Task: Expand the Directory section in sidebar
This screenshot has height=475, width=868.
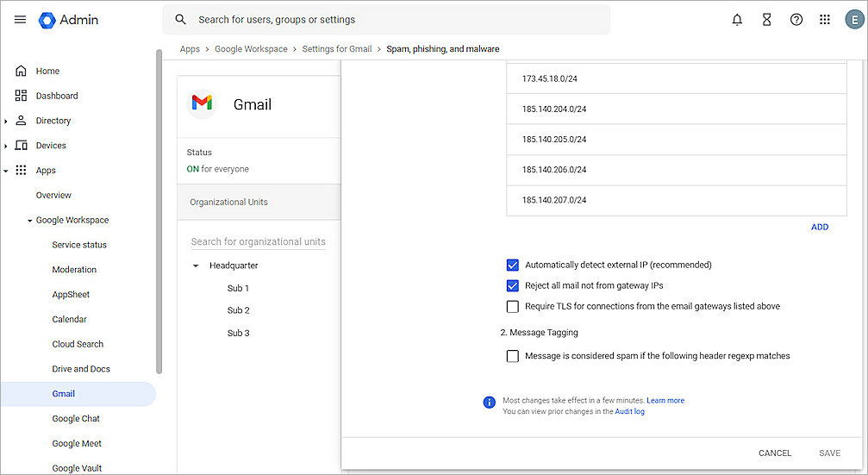Action: point(6,122)
